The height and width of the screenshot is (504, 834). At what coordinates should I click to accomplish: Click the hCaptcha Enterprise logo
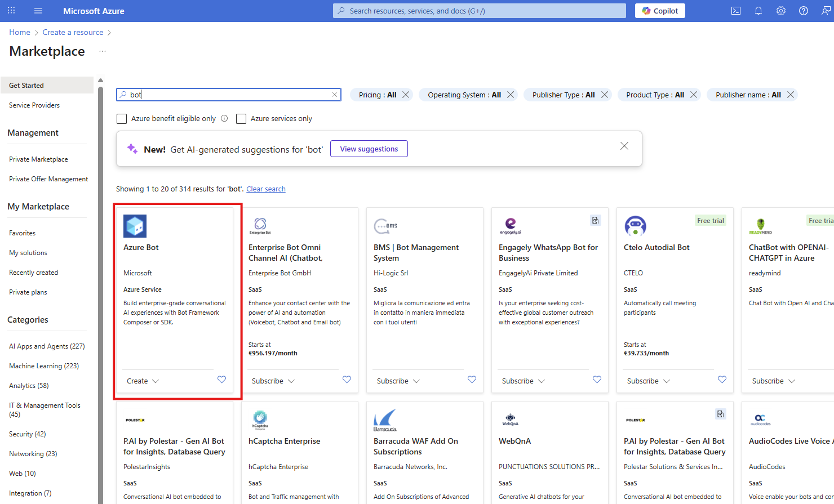pos(260,420)
